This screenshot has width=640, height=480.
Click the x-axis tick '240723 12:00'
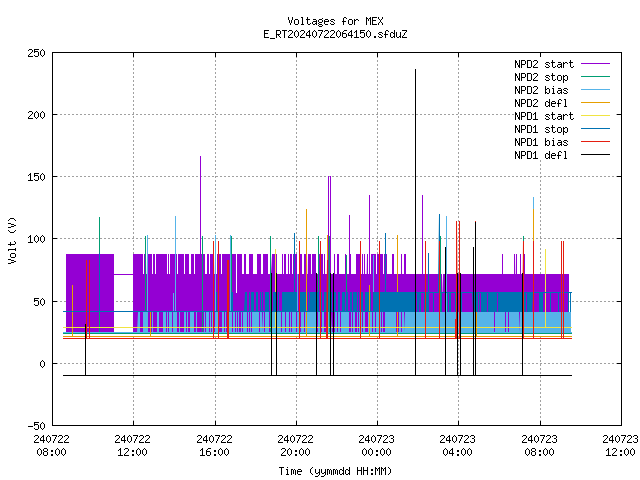point(620,446)
